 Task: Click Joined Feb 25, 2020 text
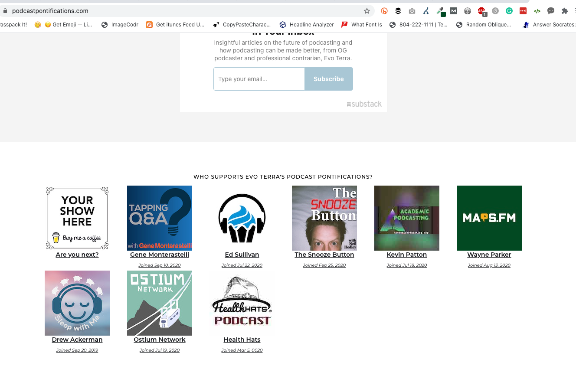324,265
